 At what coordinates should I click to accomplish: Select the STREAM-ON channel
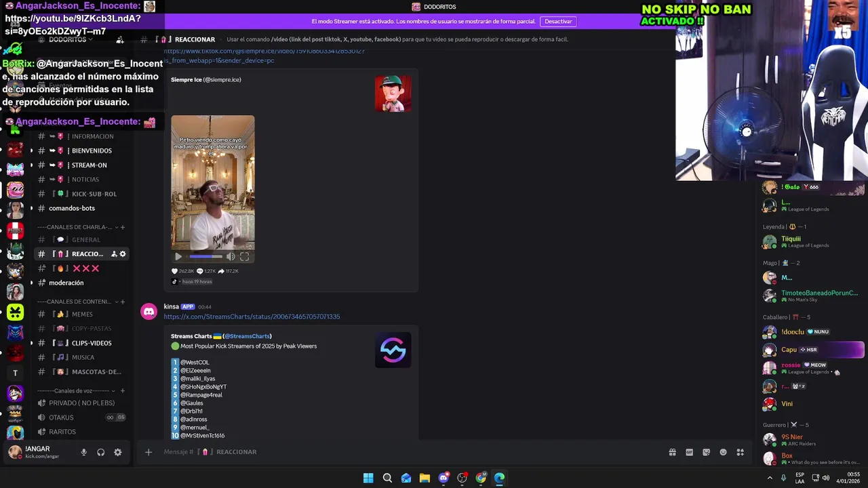click(81, 165)
